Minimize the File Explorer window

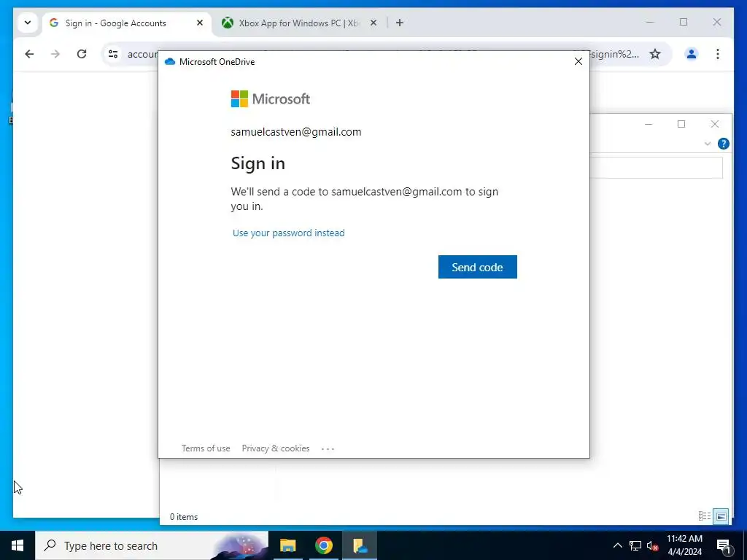click(x=649, y=124)
